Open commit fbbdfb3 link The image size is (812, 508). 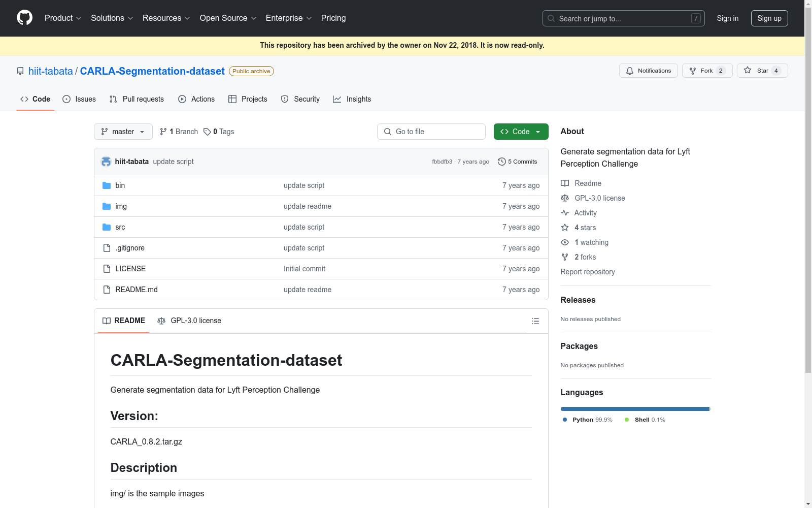(x=442, y=162)
